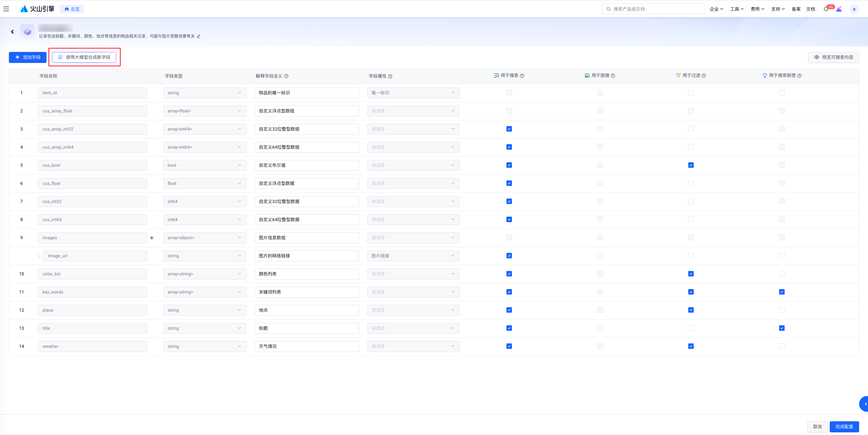Open the hamburger navigation menu
This screenshot has height=435, width=868.
6,9
